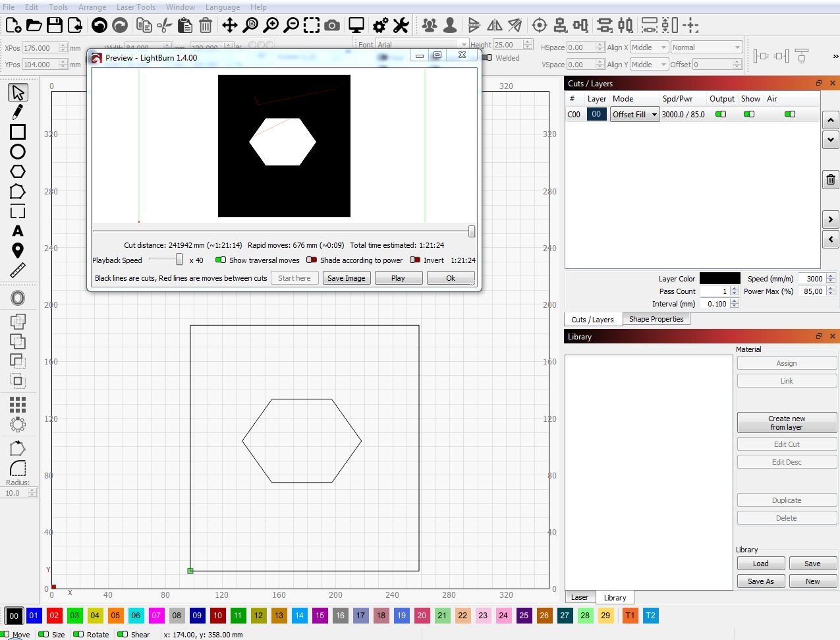Click the XPos coordinate input field
Viewport: 840px width, 640px height.
pos(40,47)
